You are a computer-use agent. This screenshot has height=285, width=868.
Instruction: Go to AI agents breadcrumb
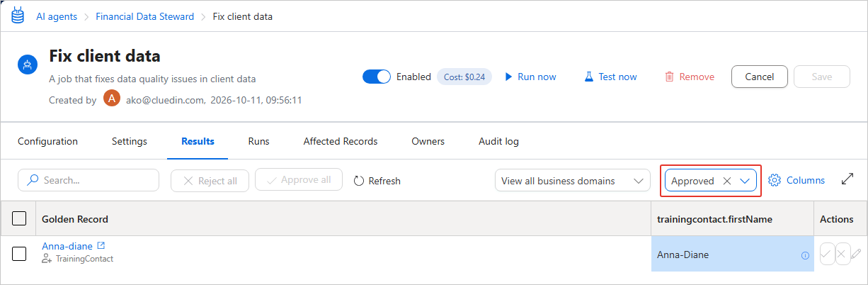coord(57,16)
